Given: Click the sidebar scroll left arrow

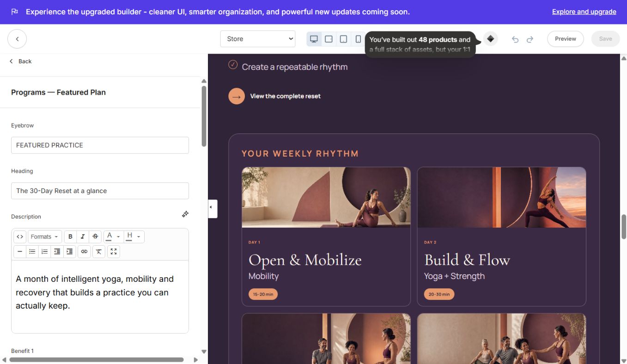Looking at the screenshot, I should [x=4, y=359].
